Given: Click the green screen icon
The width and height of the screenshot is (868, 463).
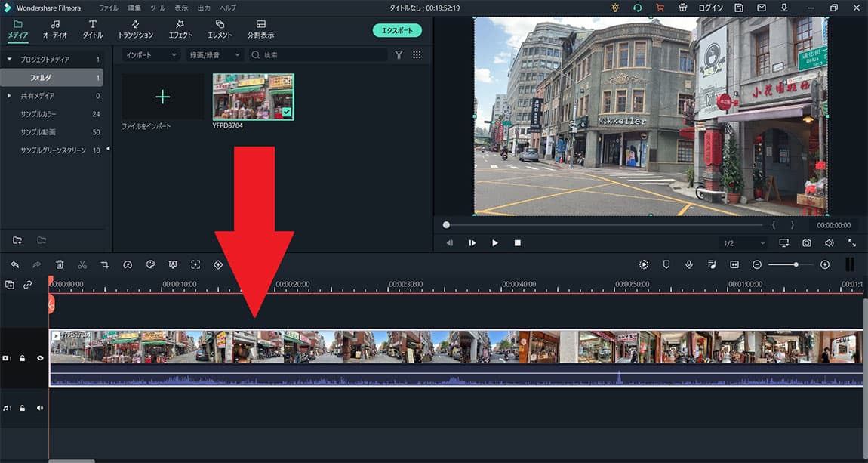Looking at the screenshot, I should (173, 264).
